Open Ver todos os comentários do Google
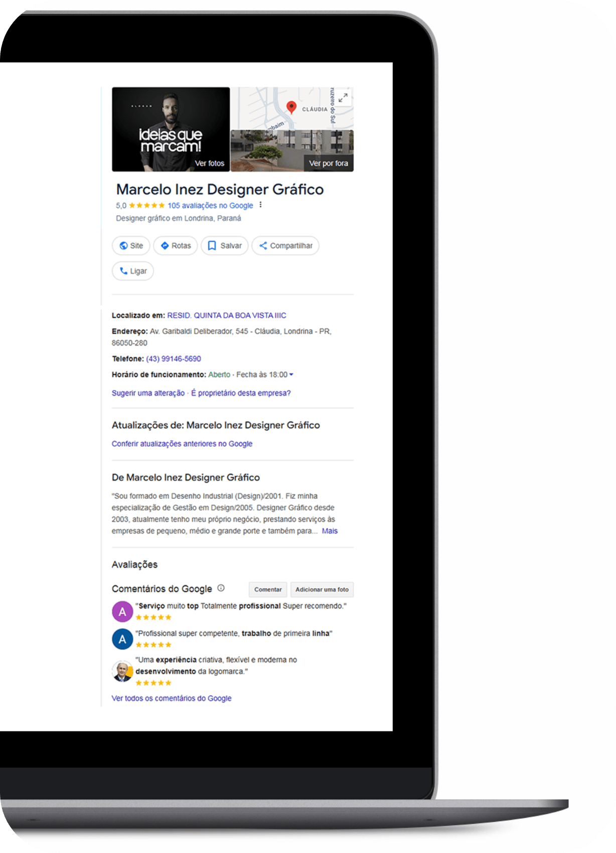Viewport: 616px width, 853px height. [x=172, y=698]
